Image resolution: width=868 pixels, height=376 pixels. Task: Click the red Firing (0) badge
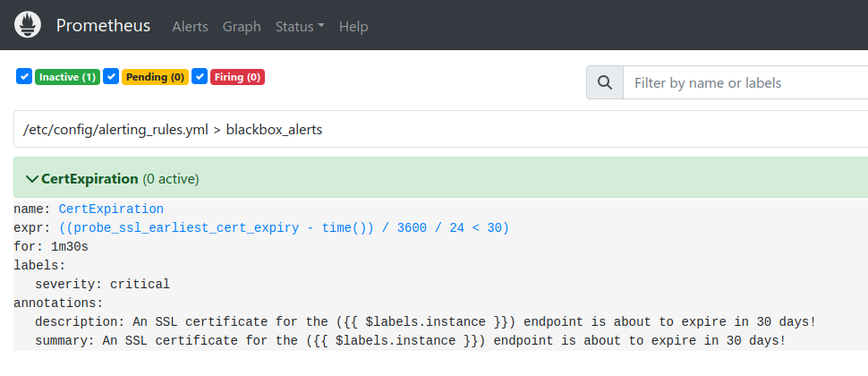[237, 77]
